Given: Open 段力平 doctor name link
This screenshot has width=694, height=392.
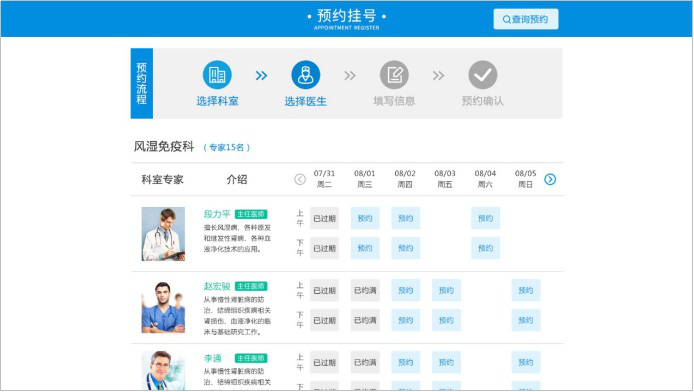Looking at the screenshot, I should click(217, 214).
